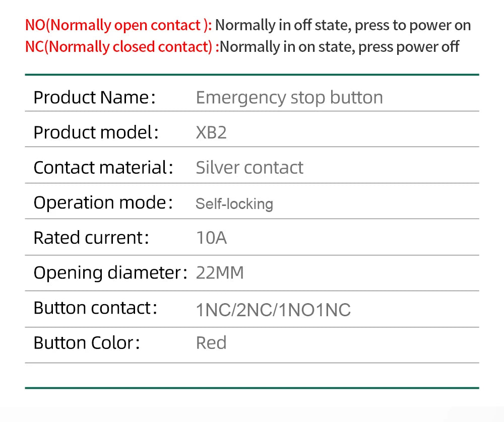Click 'Normally in on state, press power off'
Image resolution: width=504 pixels, height=422 pixels.
pyautogui.click(x=339, y=47)
